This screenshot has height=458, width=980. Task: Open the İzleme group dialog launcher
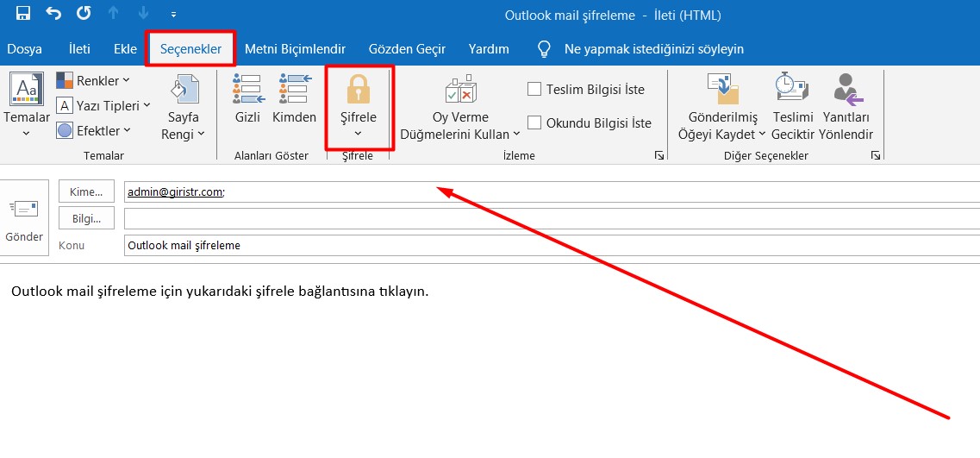(659, 155)
